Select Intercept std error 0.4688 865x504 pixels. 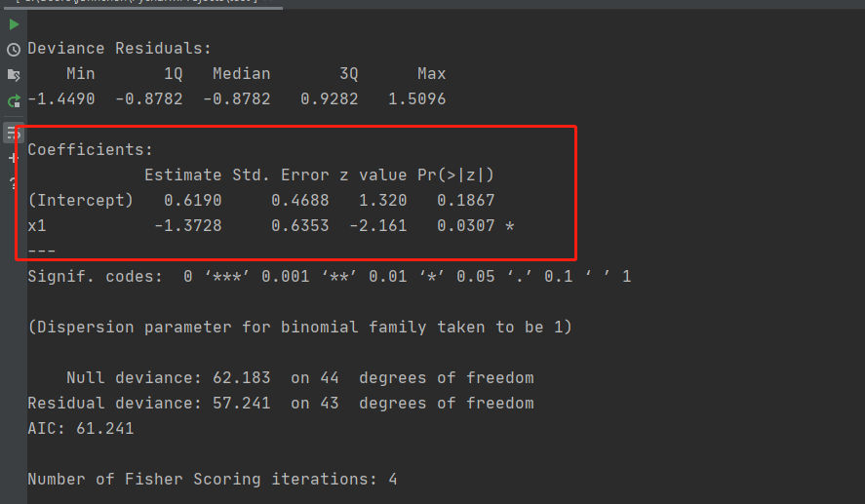300,200
